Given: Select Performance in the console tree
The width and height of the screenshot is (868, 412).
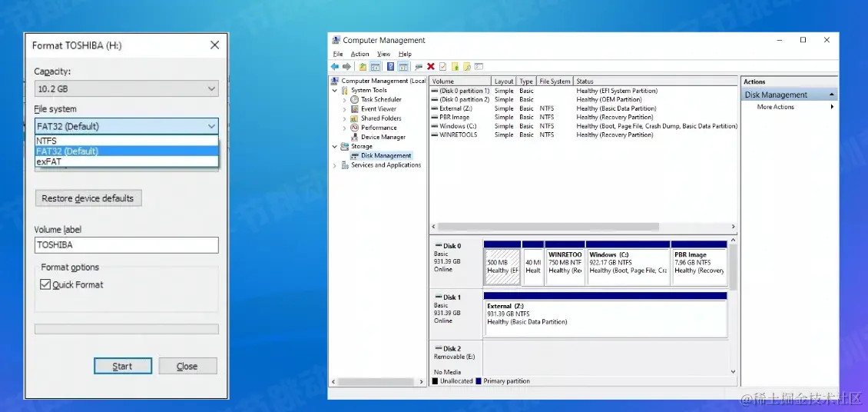Looking at the screenshot, I should (379, 128).
